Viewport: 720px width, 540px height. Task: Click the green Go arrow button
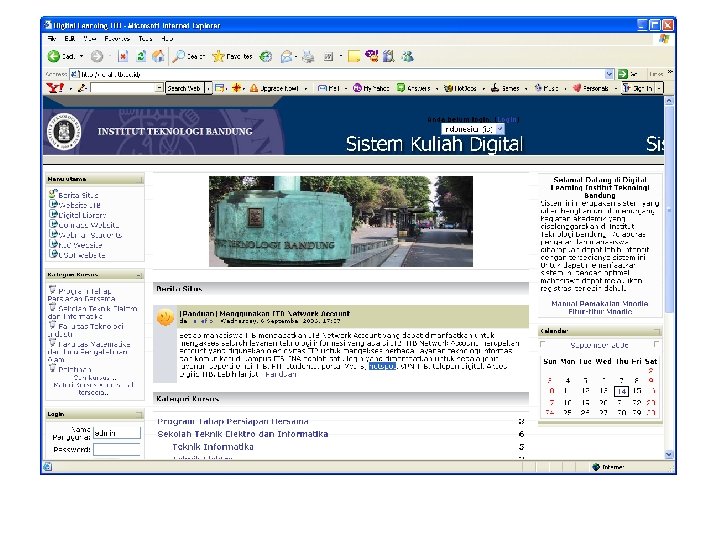click(x=623, y=74)
